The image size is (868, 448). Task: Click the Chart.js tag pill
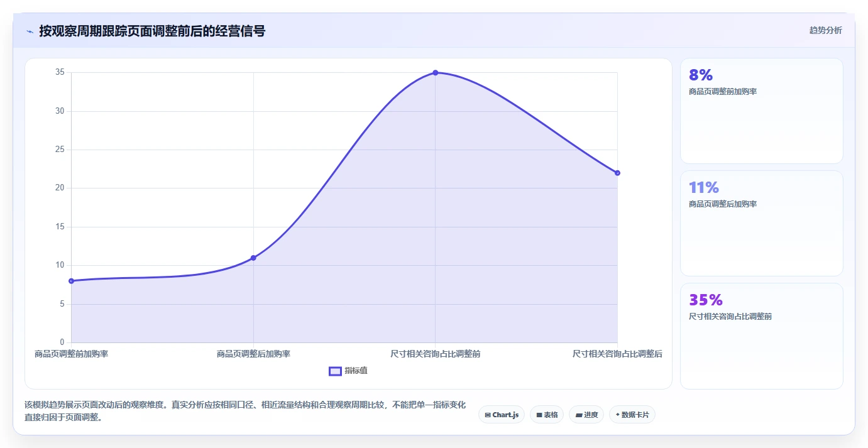pyautogui.click(x=502, y=415)
